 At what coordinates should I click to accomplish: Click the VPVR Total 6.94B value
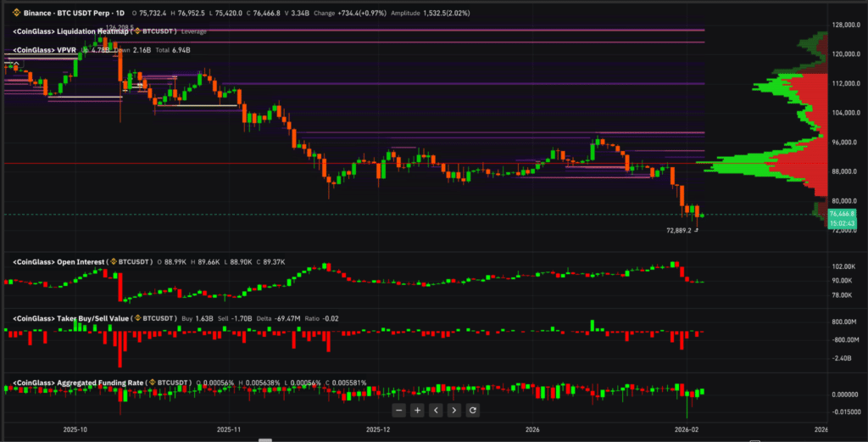(173, 50)
